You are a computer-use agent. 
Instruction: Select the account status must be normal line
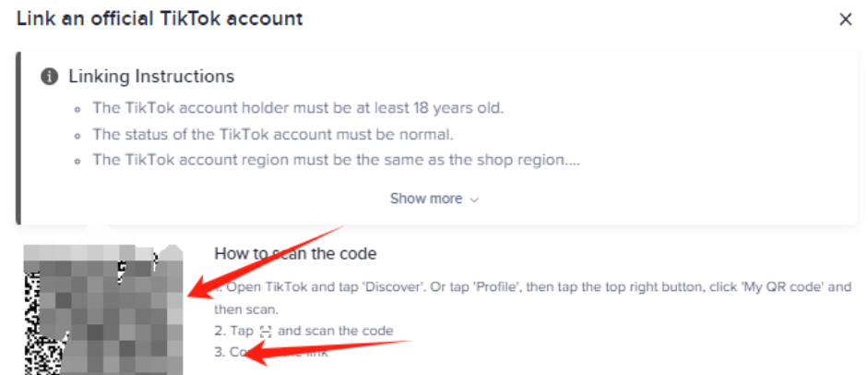coord(273,134)
